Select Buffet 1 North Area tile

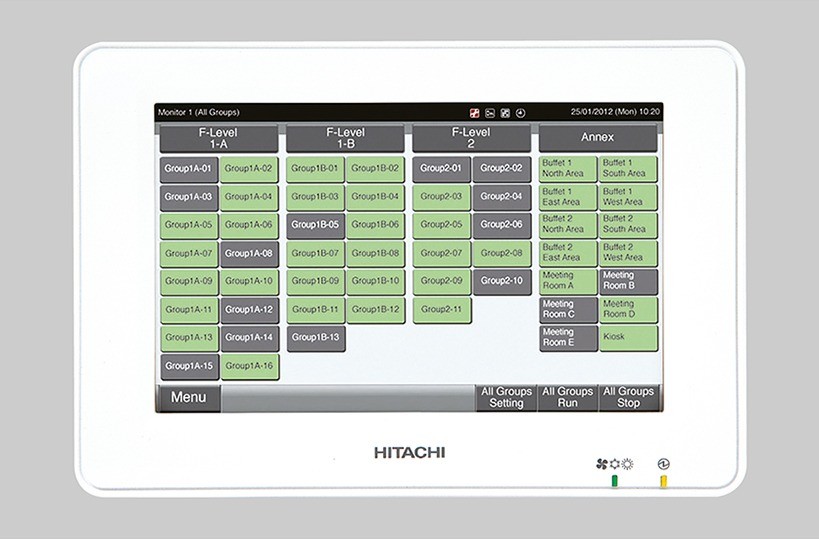coord(568,169)
